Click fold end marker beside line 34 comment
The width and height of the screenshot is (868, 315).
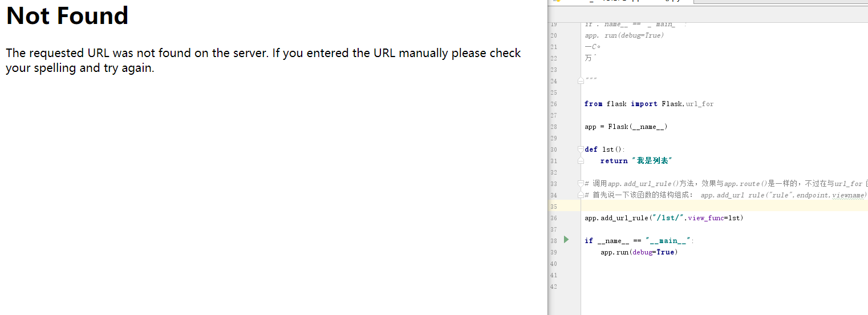[x=581, y=195]
